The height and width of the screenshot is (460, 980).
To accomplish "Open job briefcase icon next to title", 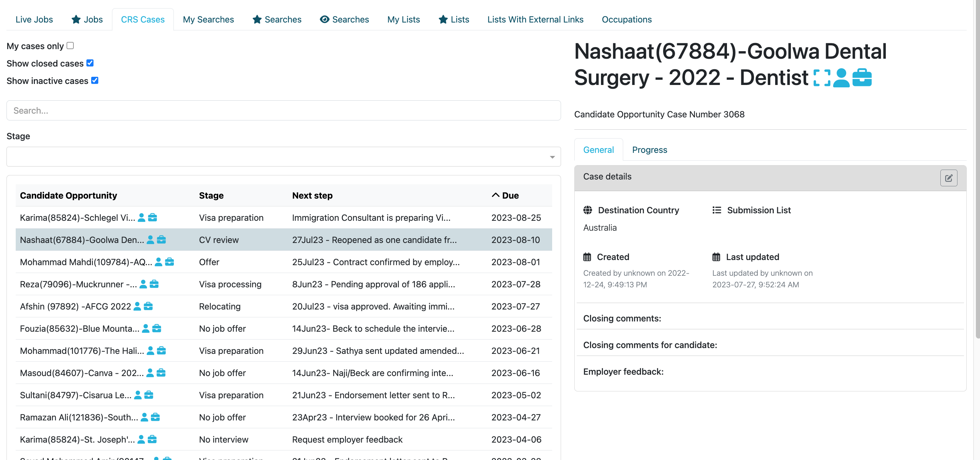I will point(862,78).
